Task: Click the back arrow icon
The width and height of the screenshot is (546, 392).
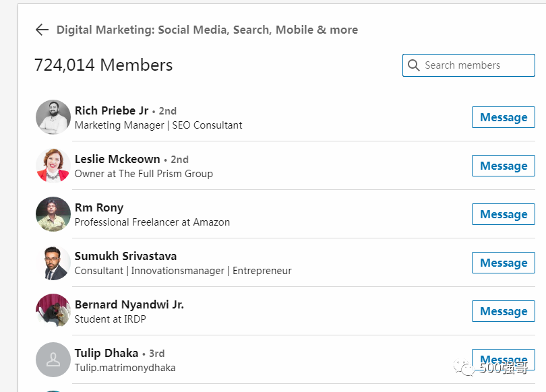Action: 42,30
